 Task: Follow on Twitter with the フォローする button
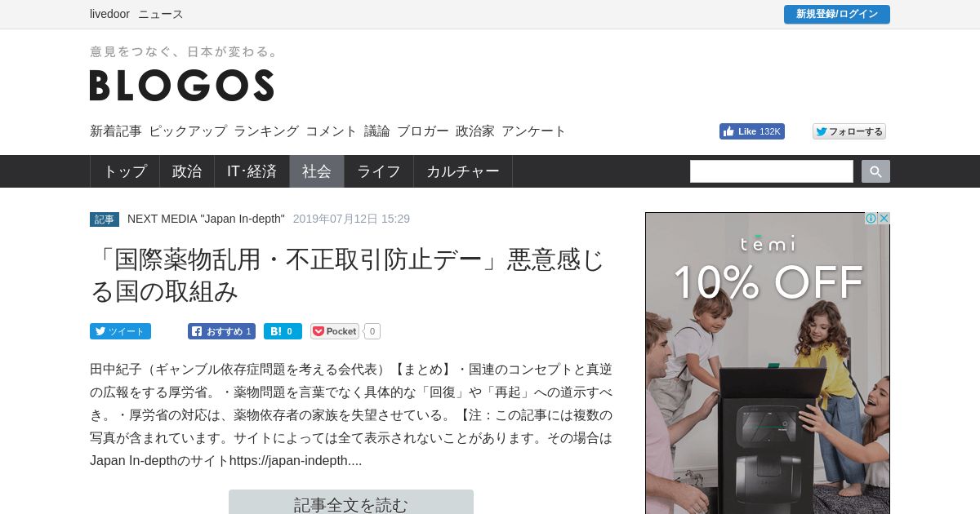(849, 131)
